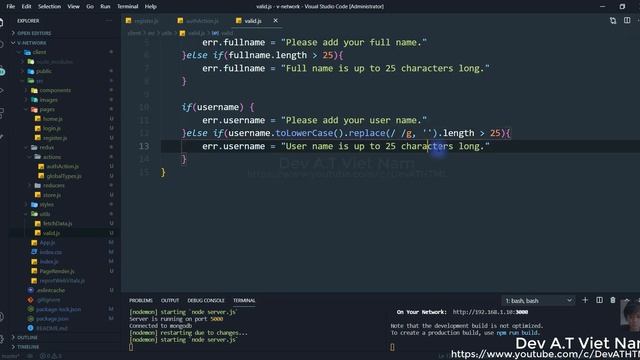Image resolution: width=640 pixels, height=360 pixels.
Task: Switch to the register.js editor tab
Action: (146, 21)
